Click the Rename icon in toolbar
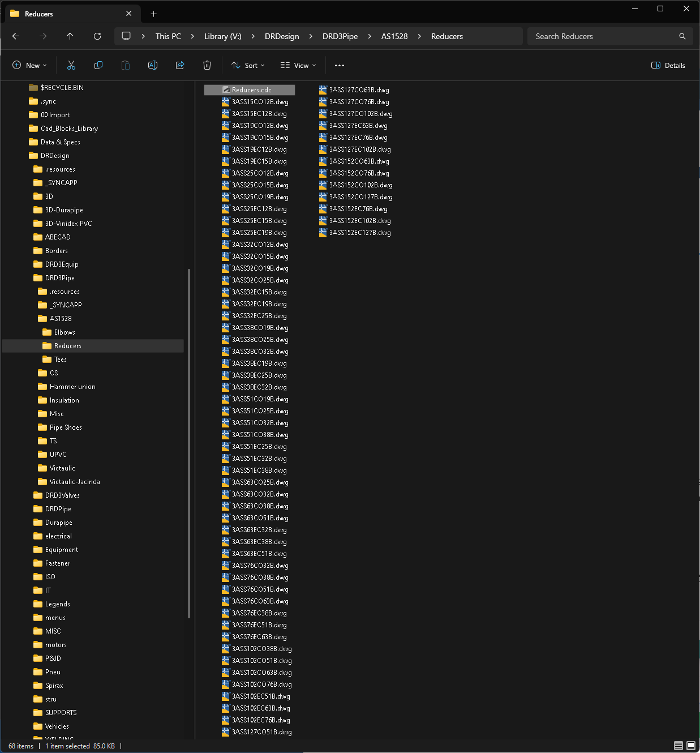Screen dimensions: 700x753 (153, 66)
